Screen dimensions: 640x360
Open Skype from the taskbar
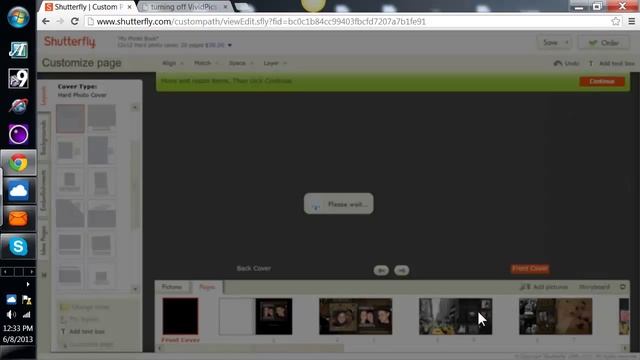[x=18, y=247]
